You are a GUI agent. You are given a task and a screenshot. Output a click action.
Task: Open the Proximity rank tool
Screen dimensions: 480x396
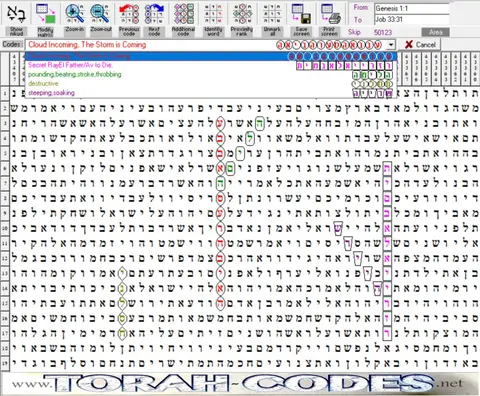coord(242,15)
